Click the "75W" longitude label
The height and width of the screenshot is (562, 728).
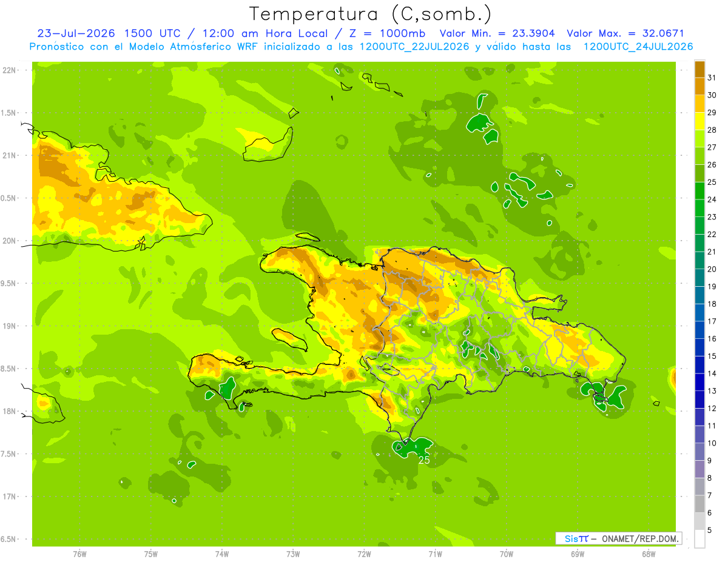[151, 554]
